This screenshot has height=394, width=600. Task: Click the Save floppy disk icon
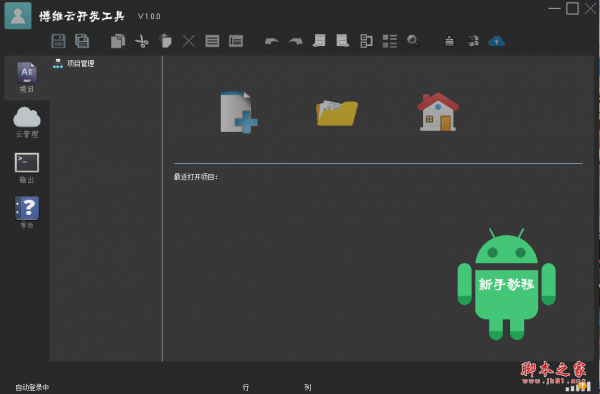(59, 41)
